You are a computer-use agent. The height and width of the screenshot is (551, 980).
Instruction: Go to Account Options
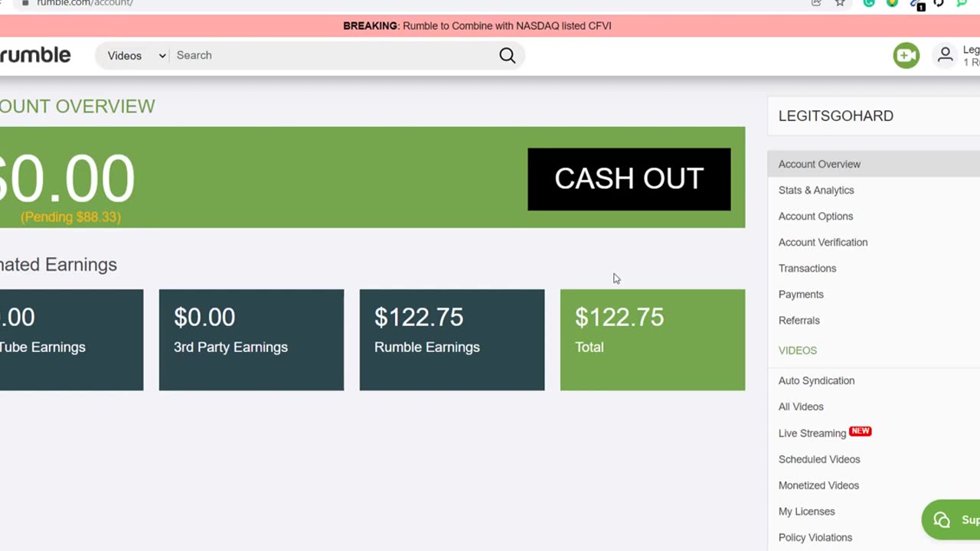click(815, 216)
